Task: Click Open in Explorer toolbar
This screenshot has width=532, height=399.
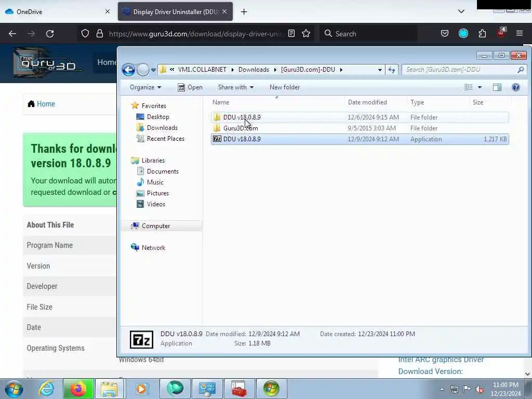Action: click(190, 87)
